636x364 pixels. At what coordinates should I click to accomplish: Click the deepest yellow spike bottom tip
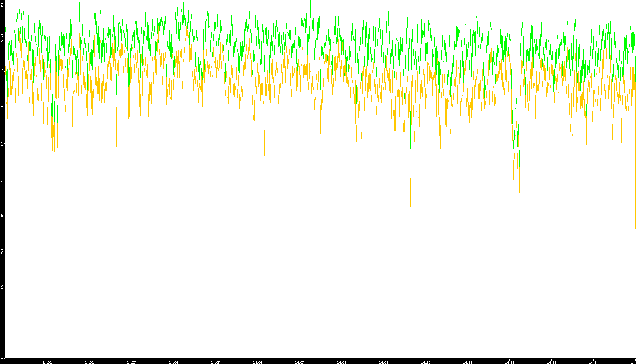(x=411, y=235)
